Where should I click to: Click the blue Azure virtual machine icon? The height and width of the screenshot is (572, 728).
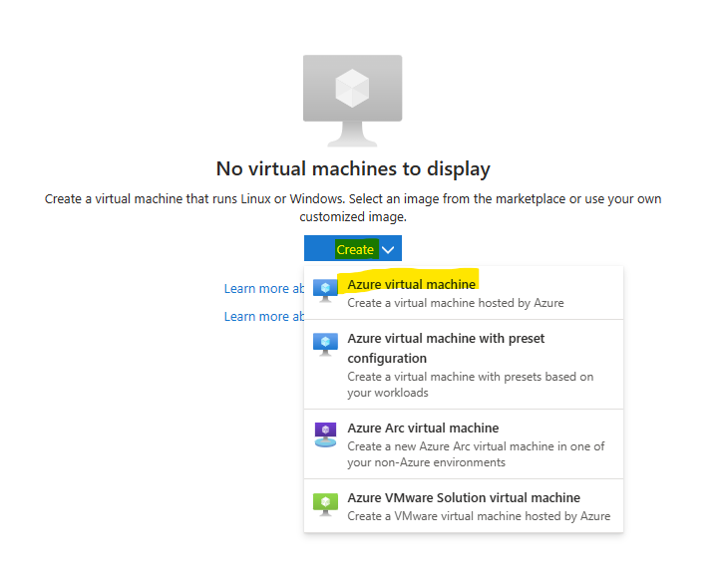click(325, 290)
